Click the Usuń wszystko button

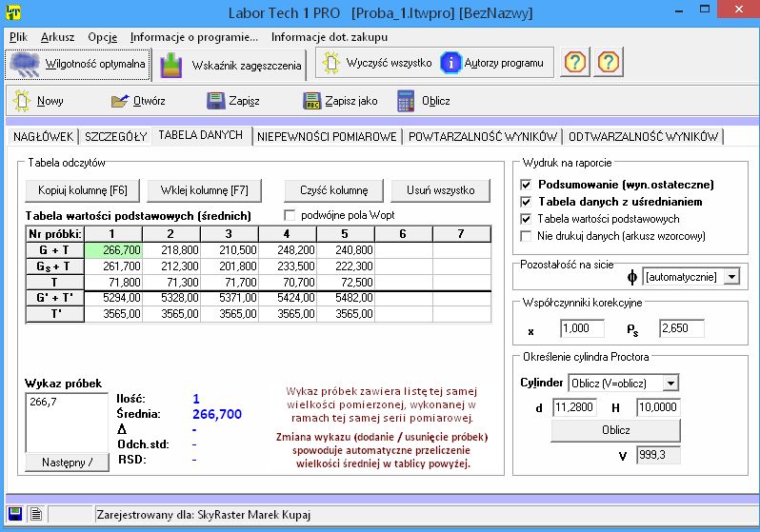coord(440,189)
